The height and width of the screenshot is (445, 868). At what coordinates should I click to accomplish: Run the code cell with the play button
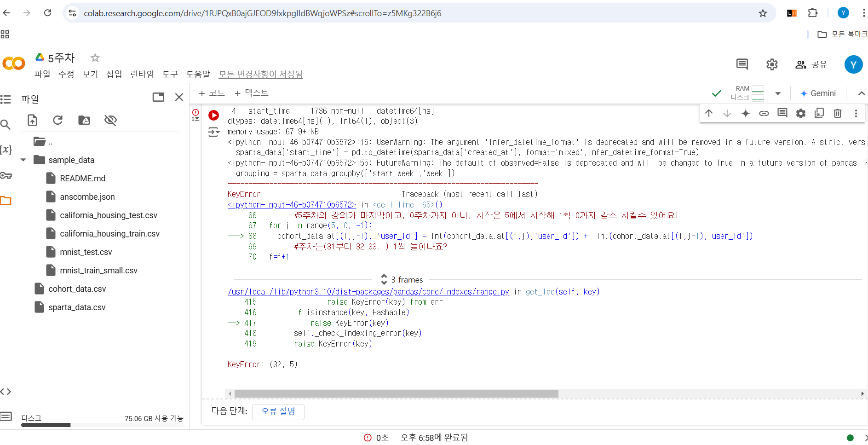pyautogui.click(x=214, y=115)
